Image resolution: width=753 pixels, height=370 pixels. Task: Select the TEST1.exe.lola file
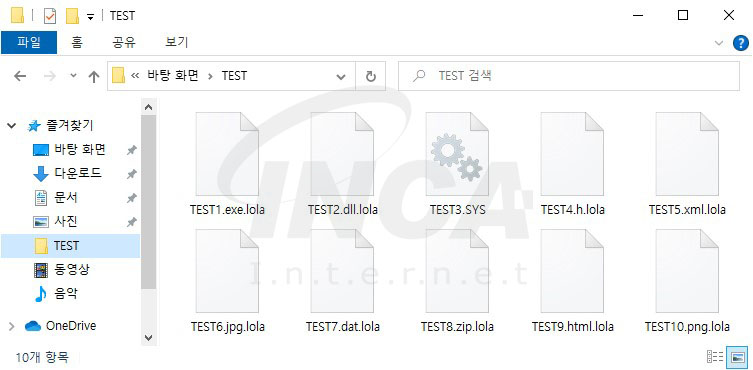coord(227,163)
